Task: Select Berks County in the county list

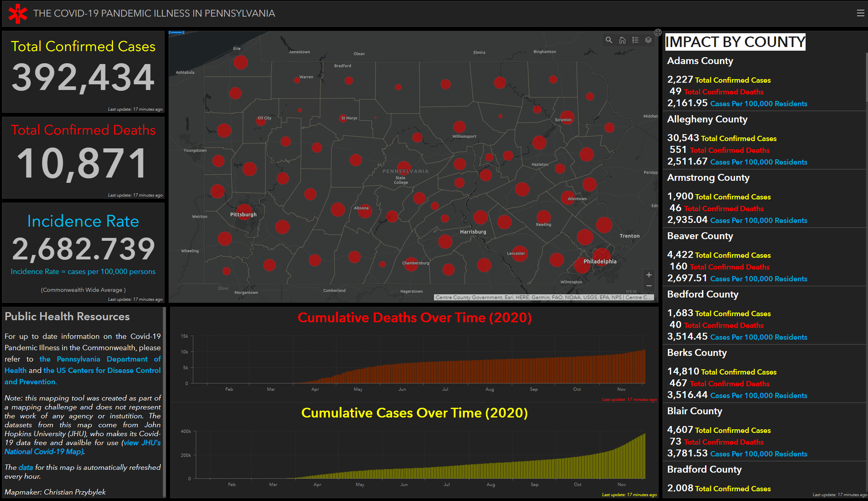Action: (x=697, y=353)
